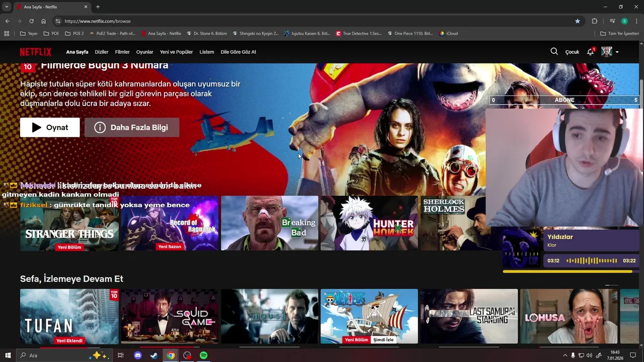Close the Ana Sayfa - Netflix tab
644x362 pixels.
tap(86, 7)
